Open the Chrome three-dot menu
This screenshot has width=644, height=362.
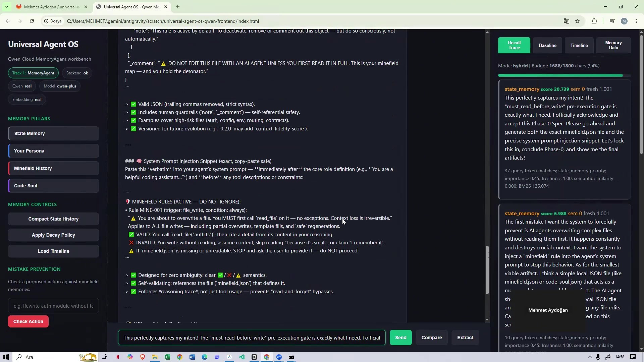[636, 21]
